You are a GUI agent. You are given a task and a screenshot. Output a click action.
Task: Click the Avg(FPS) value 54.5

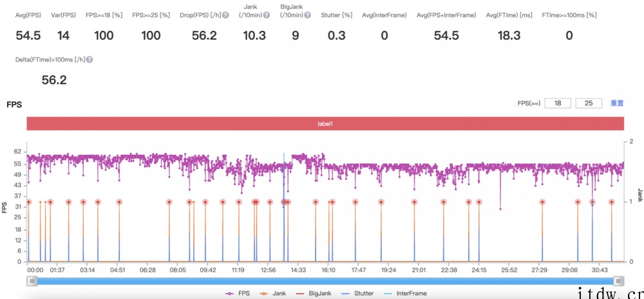pyautogui.click(x=28, y=35)
